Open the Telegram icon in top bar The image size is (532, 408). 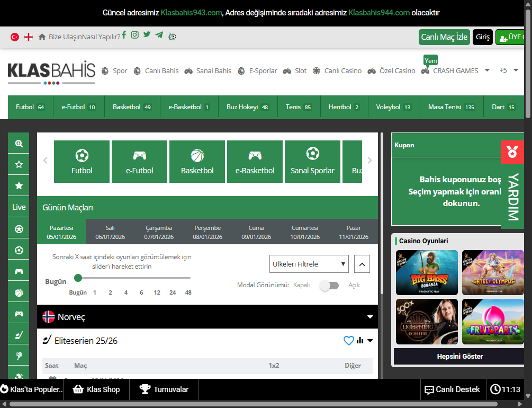(x=159, y=34)
